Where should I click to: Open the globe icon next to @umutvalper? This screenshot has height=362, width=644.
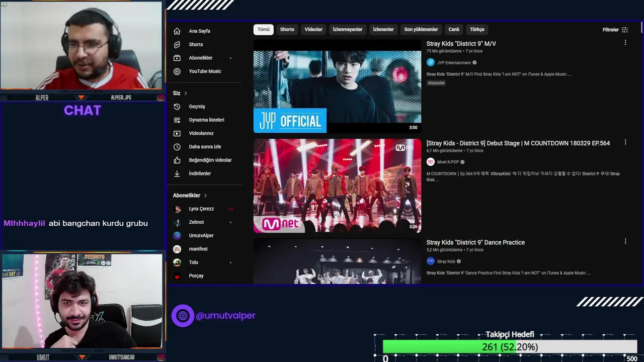(183, 316)
